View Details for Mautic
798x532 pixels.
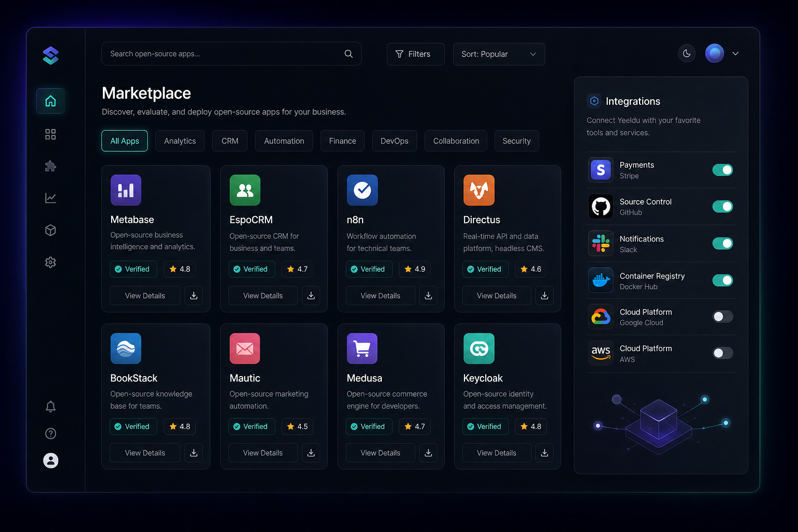pyautogui.click(x=263, y=453)
